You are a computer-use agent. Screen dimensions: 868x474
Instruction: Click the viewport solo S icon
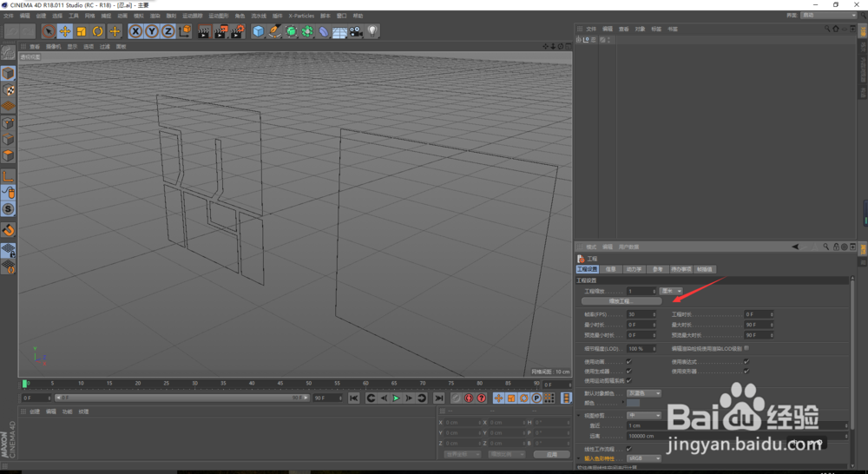pos(9,208)
